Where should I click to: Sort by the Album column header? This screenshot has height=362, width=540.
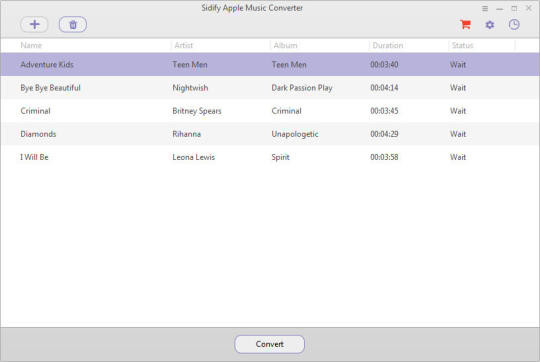pos(285,45)
